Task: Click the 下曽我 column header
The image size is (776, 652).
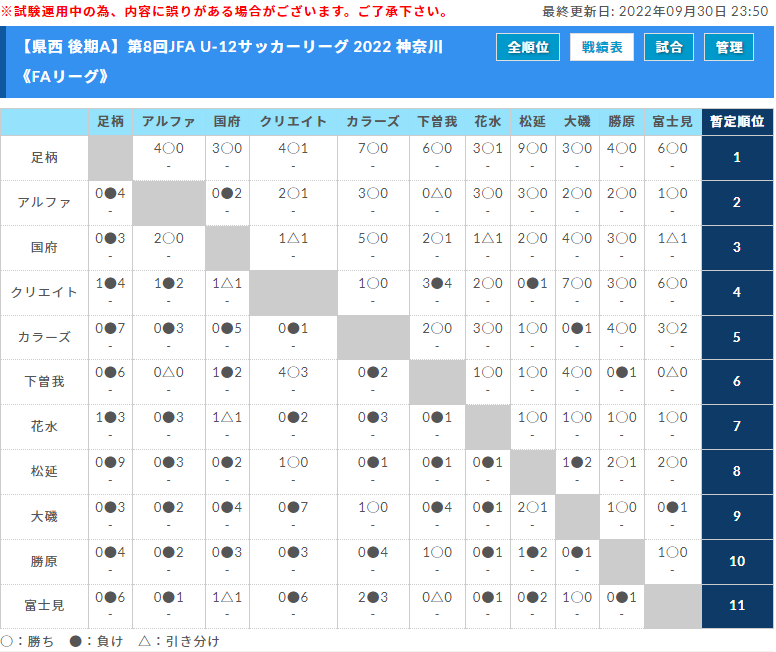Action: 437,122
